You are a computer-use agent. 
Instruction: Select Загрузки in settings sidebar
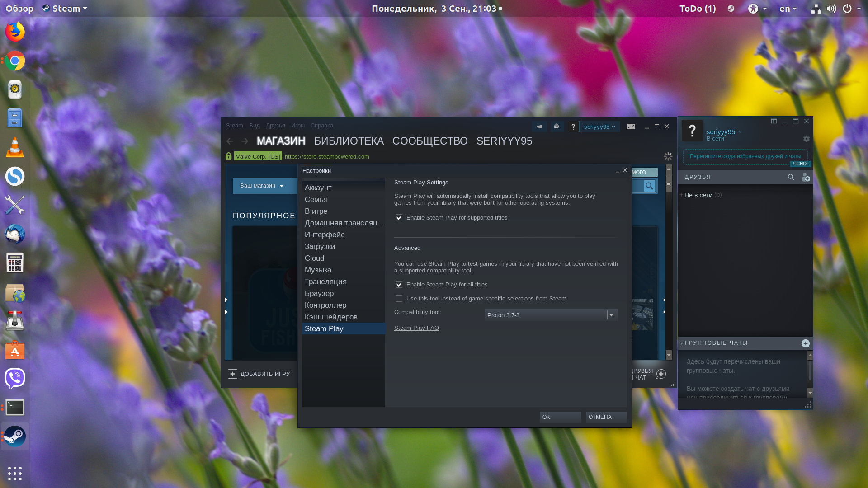[x=320, y=246]
